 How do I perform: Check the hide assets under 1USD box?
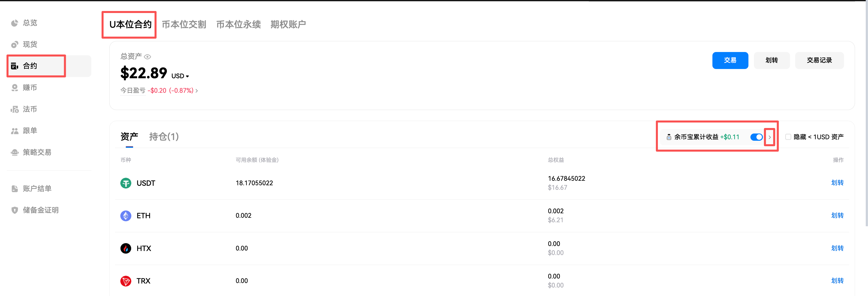[788, 137]
